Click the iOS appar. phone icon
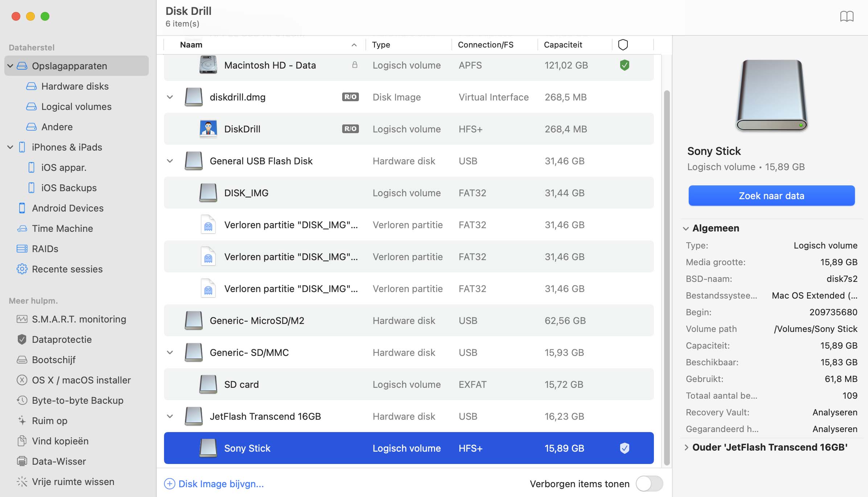The height and width of the screenshot is (497, 868). click(32, 168)
